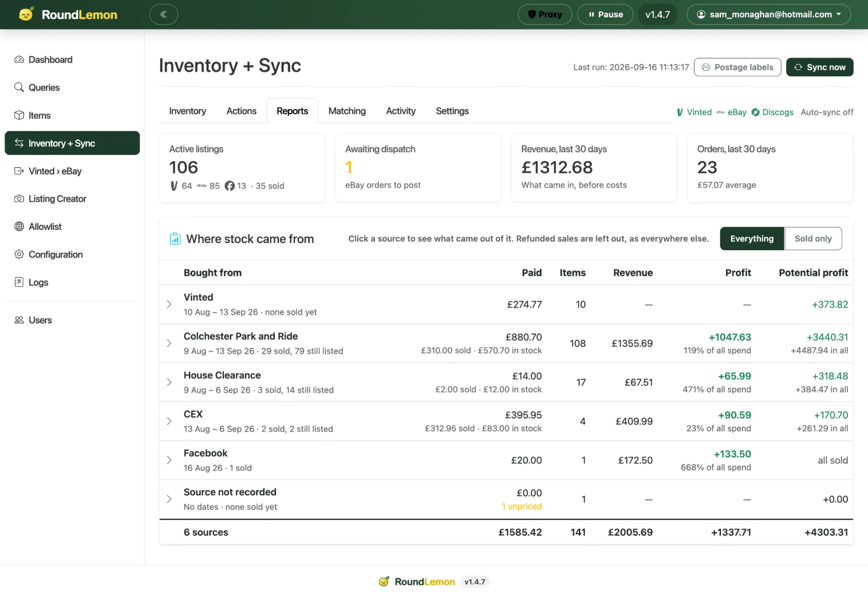This screenshot has width=868, height=598.
Task: Open the sam_monaghan@hotmail.com account dropdown
Action: [x=769, y=14]
